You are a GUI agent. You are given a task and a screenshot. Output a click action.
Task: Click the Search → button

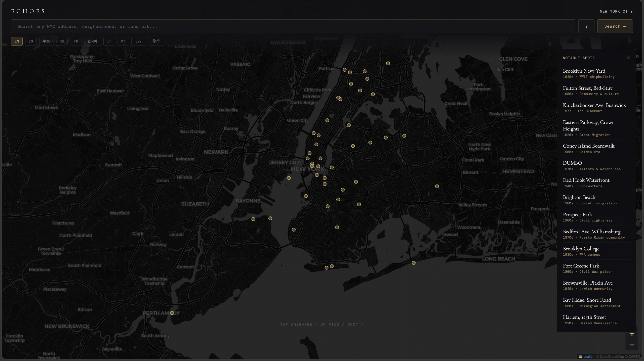click(615, 26)
